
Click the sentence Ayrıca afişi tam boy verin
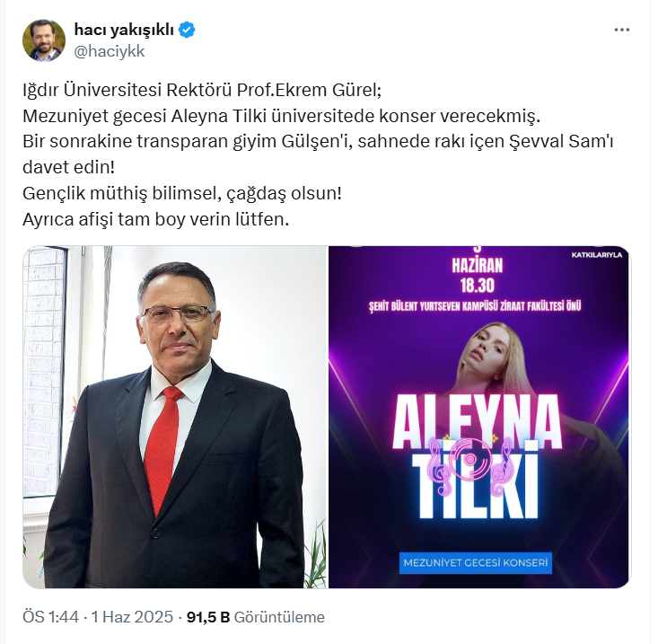coord(155,219)
